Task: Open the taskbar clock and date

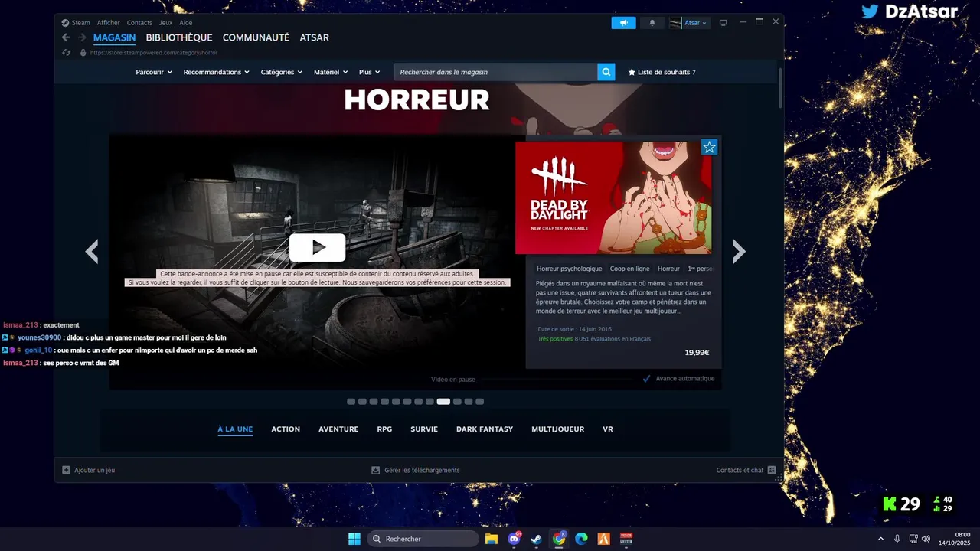Action: (x=955, y=539)
